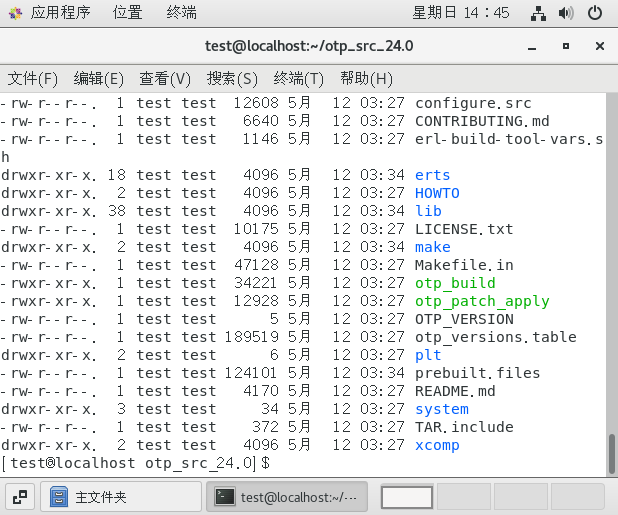Click file size 34221
618x515 pixels.
point(256,283)
